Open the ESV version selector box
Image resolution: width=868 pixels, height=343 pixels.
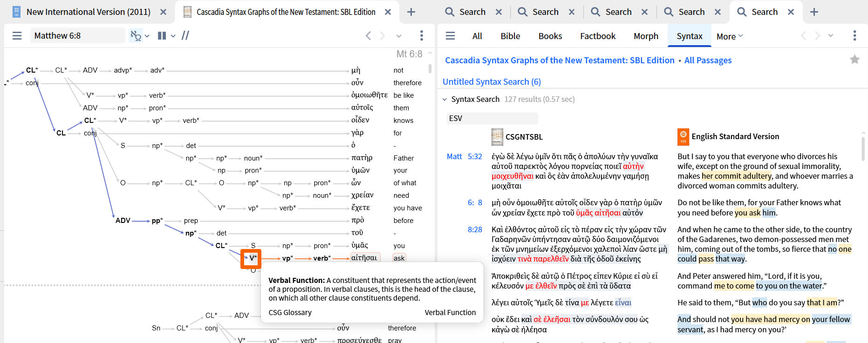point(492,118)
